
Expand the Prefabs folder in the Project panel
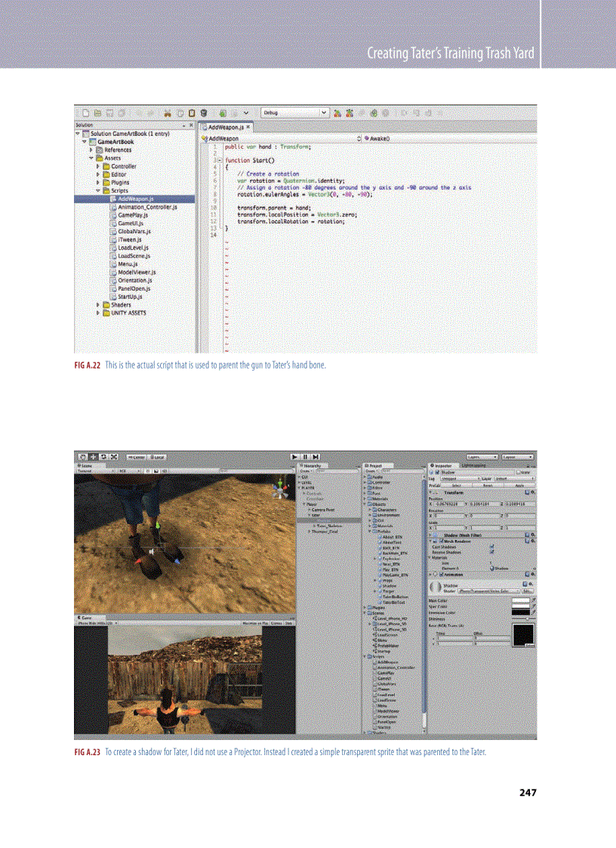click(370, 531)
